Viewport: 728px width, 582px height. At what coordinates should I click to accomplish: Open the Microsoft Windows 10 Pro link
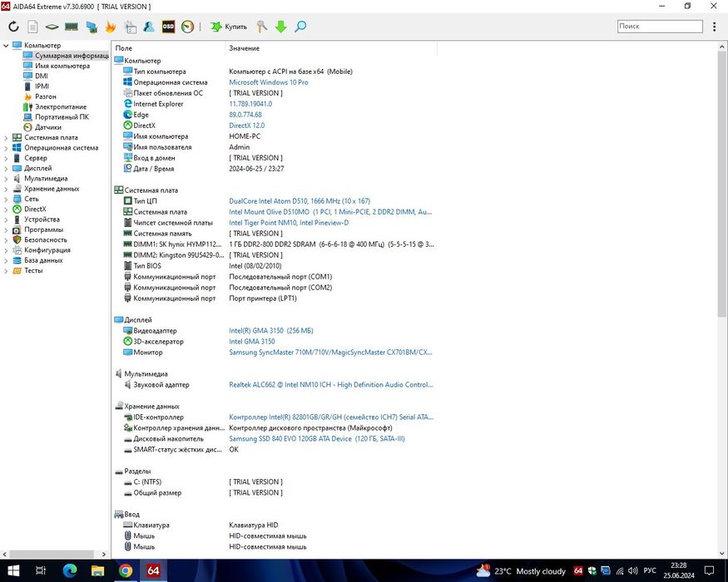[x=269, y=82]
